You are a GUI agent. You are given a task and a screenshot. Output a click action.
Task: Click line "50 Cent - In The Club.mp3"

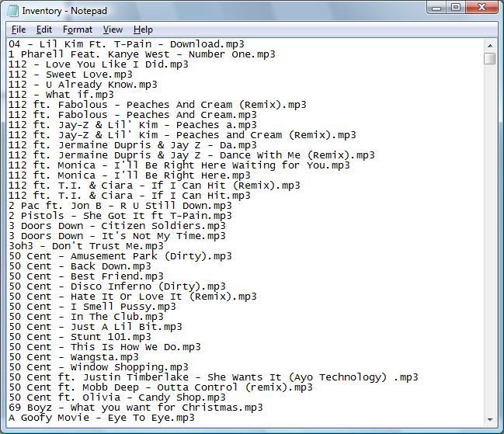point(86,317)
